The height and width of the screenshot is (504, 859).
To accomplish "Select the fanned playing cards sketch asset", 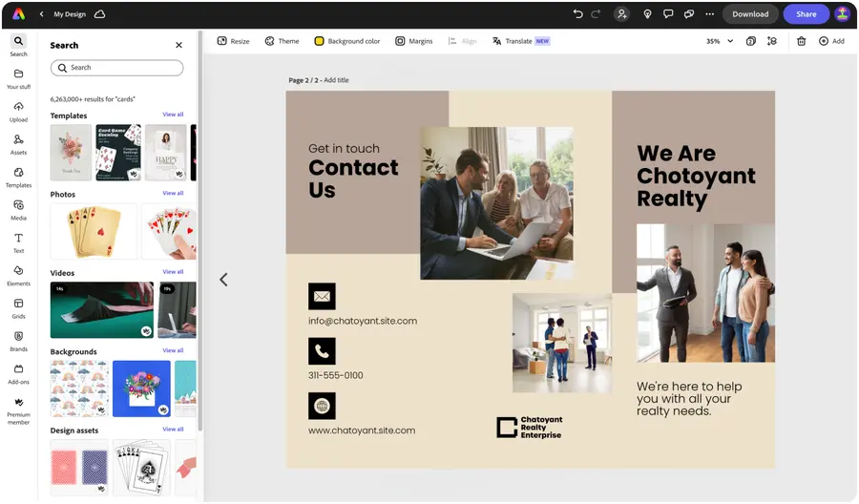I will (x=141, y=468).
